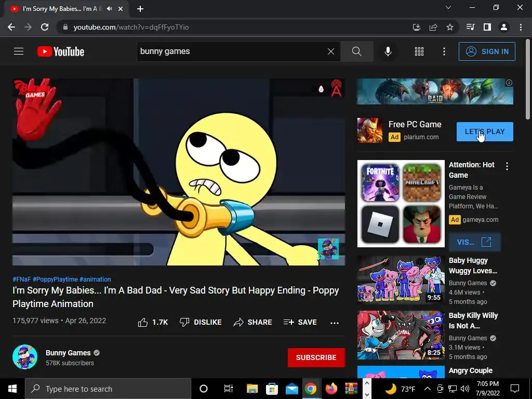532x399 pixels.
Task: Go back with the browser back arrow
Action: tap(11, 27)
